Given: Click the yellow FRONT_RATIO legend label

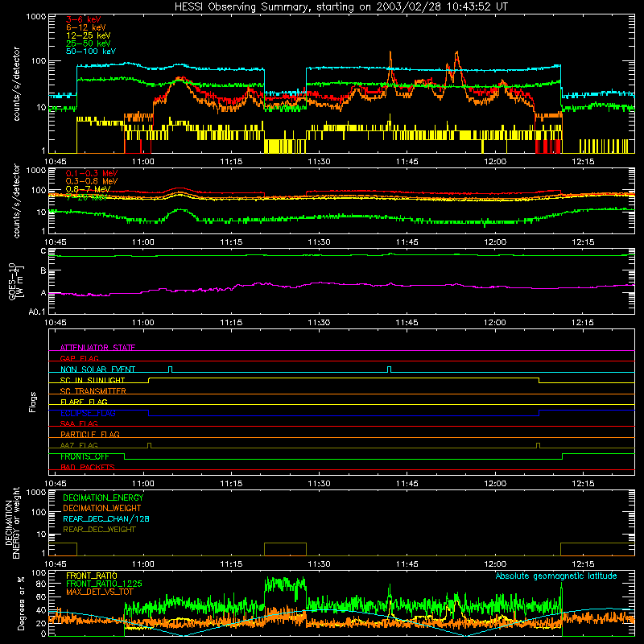Looking at the screenshot, I should pyautogui.click(x=92, y=576).
